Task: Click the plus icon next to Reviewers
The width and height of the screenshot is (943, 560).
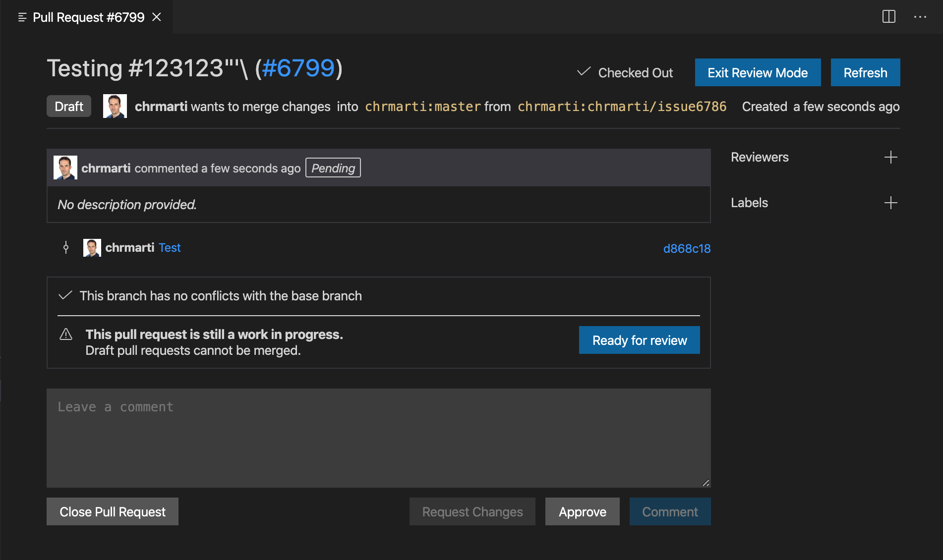Action: 891,157
